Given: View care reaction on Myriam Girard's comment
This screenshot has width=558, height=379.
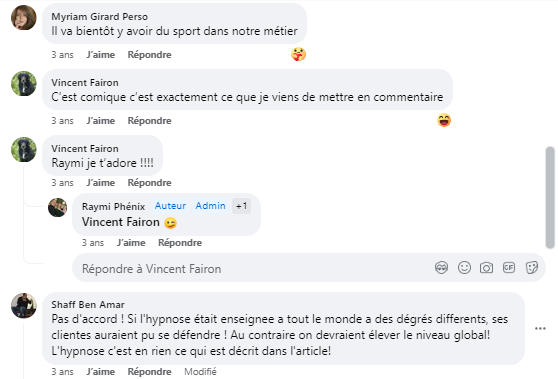Looking at the screenshot, I should pos(298,54).
